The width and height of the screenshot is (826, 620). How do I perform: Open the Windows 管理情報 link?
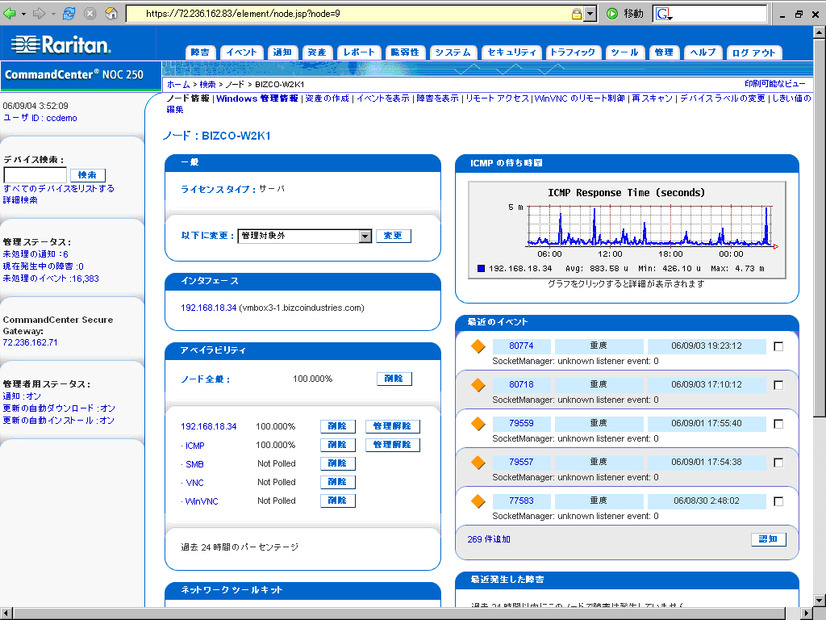257,99
